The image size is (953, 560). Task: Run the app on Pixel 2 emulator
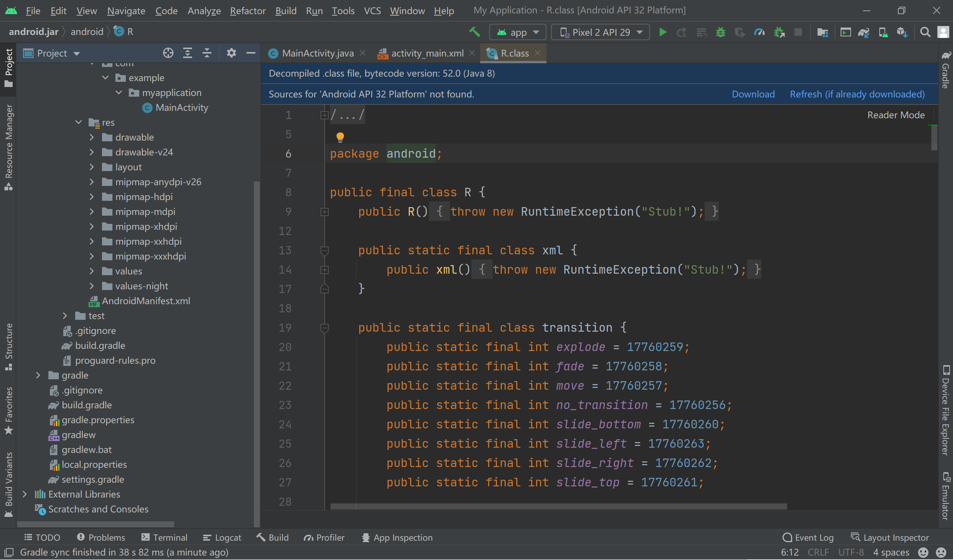pyautogui.click(x=663, y=32)
